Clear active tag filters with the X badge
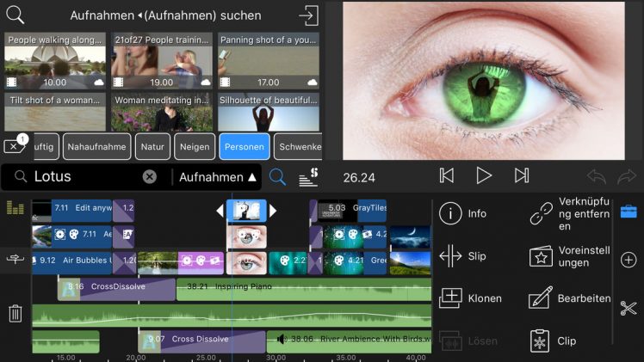 [x=15, y=145]
